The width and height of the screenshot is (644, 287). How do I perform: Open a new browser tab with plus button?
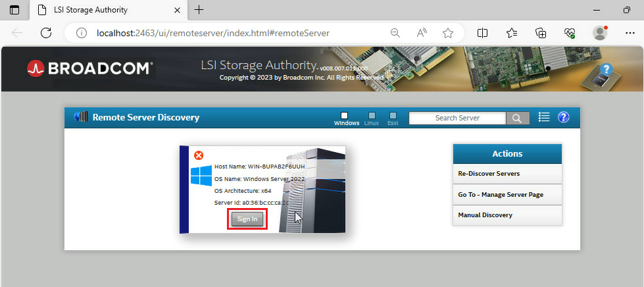pos(199,10)
